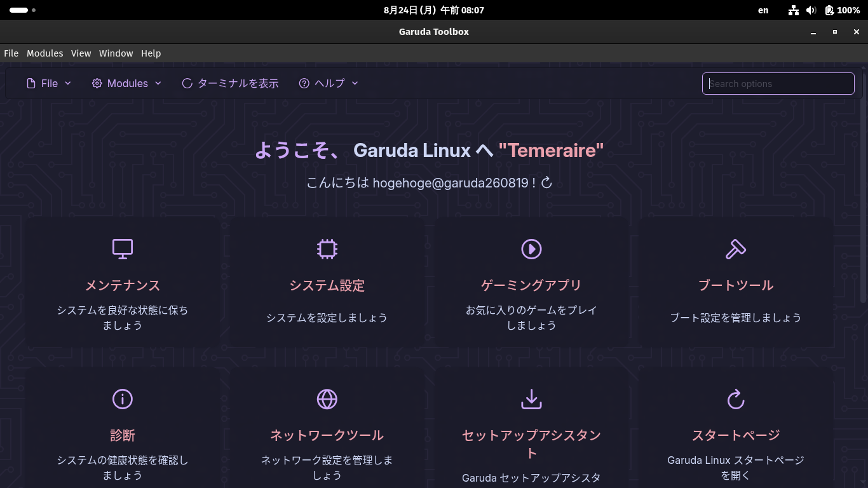Open the スタートページ module title
This screenshot has height=488, width=868.
[736, 435]
